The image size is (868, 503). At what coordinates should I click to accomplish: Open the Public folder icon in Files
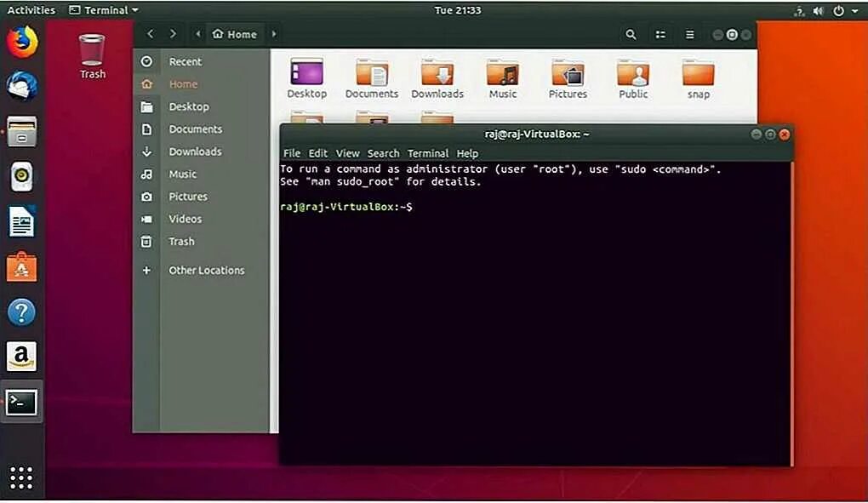[633, 78]
